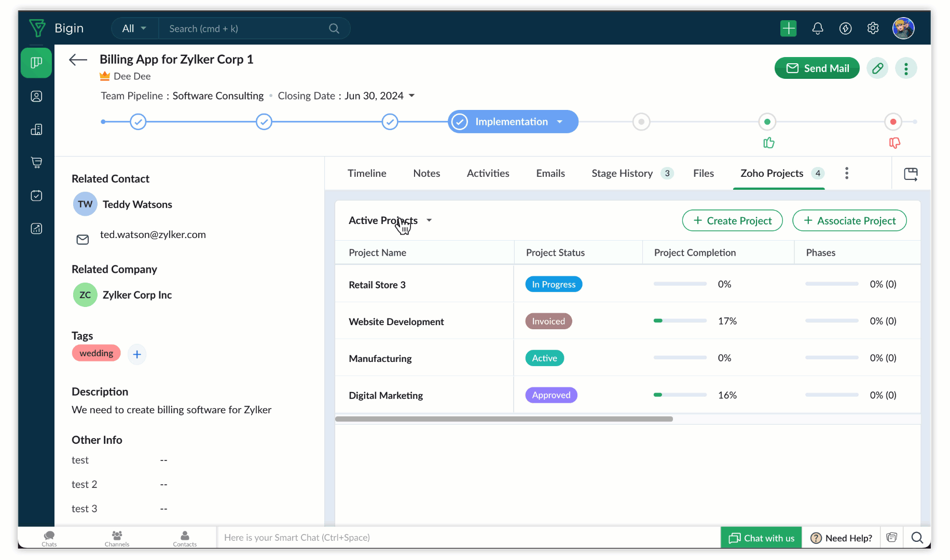Screen dimensions: 950x560
Task: Mark deal as won with thumbs-up icon
Action: pos(768,143)
